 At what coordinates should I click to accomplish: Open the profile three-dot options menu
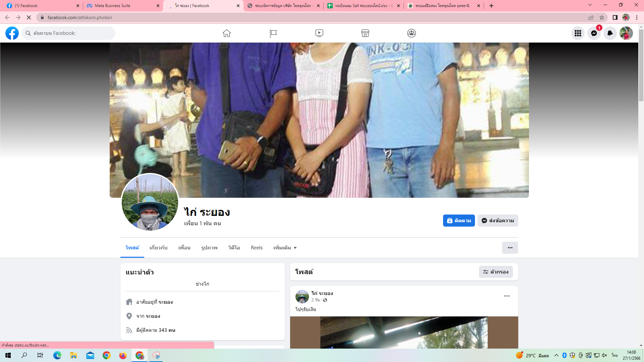pyautogui.click(x=510, y=248)
